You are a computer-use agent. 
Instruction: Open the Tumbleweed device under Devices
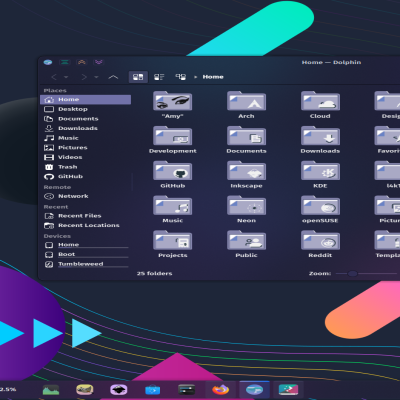pos(86,264)
